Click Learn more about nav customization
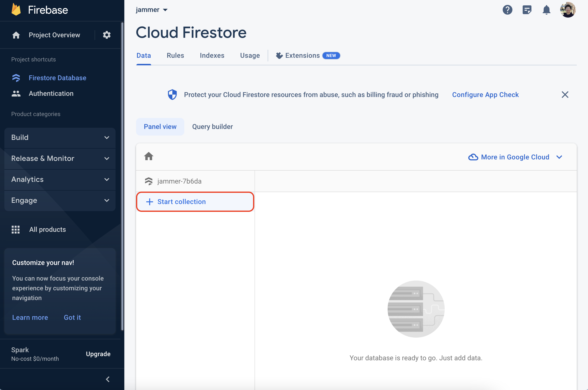The height and width of the screenshot is (390, 588). pos(30,317)
